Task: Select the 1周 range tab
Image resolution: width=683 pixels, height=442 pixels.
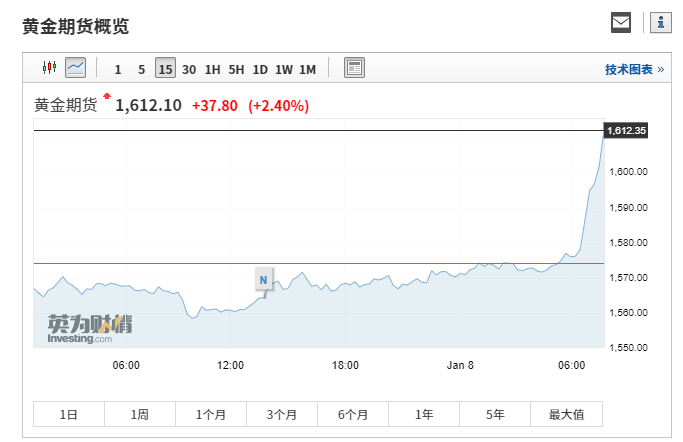Action: [x=140, y=415]
